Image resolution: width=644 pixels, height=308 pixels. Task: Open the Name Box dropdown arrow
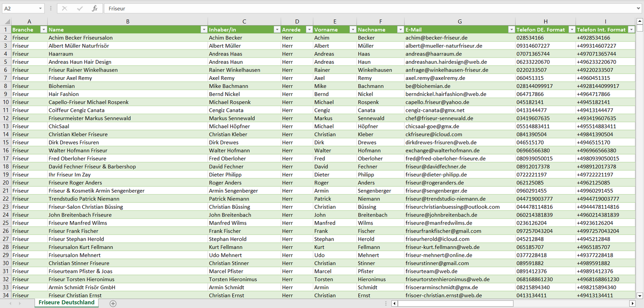(x=40, y=8)
